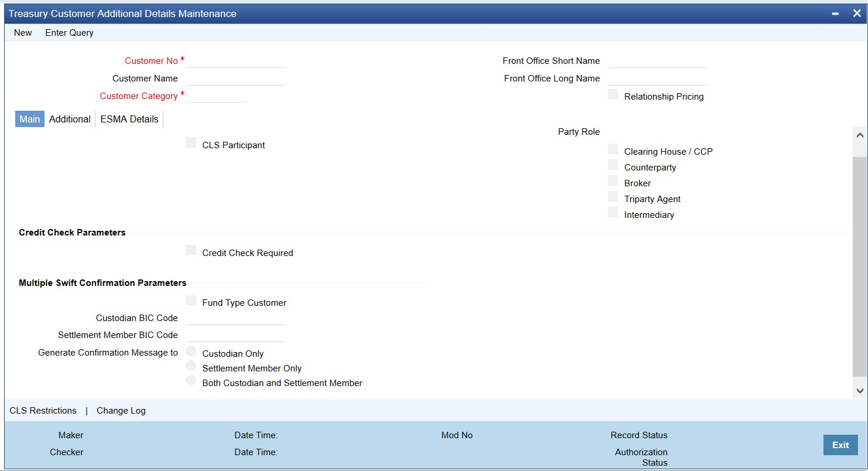Image resolution: width=868 pixels, height=471 pixels.
Task: Tick the Fund Type Customer checkbox
Action: coord(191,300)
